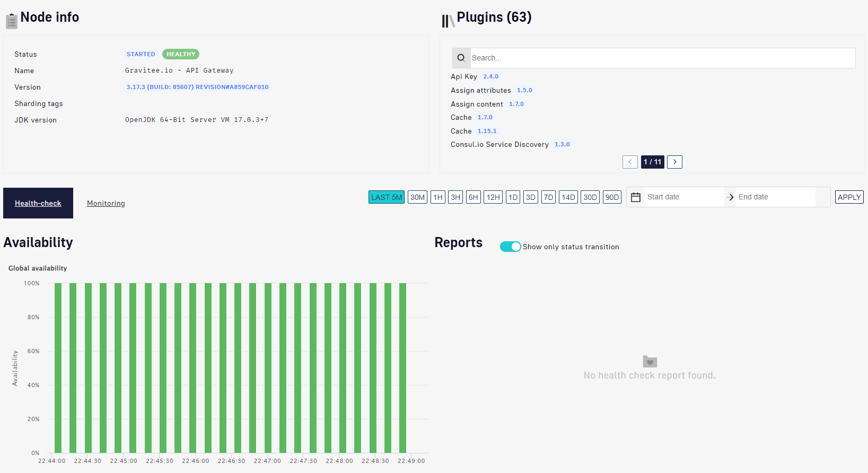Image resolution: width=868 pixels, height=473 pixels.
Task: Click the version build revision tag
Action: [197, 87]
